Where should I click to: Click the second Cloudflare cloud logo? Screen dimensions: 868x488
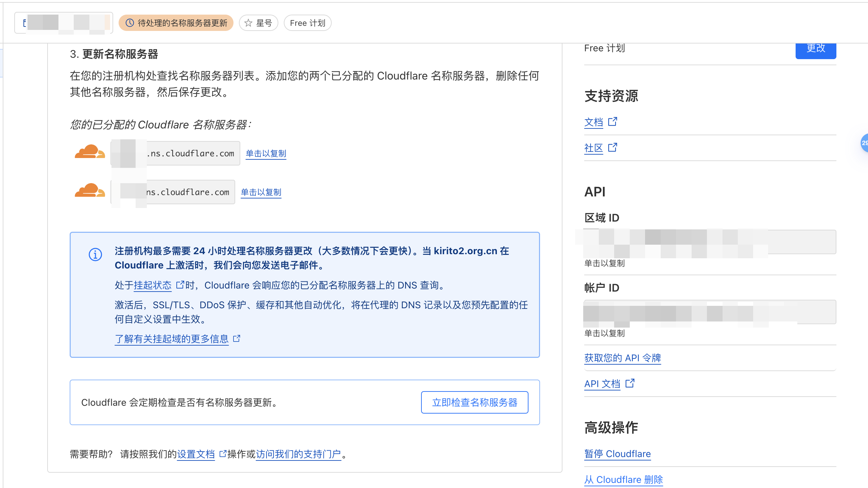coord(90,190)
